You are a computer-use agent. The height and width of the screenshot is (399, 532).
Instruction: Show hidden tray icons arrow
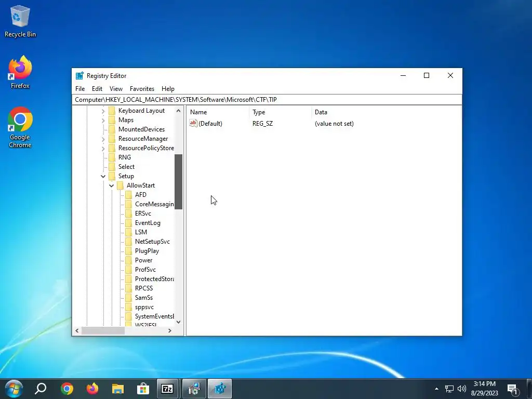click(436, 389)
